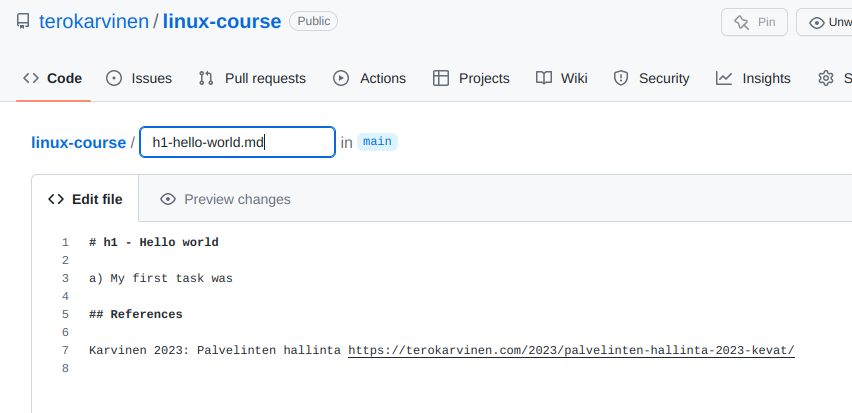Click the Code tab angle-brackets icon

[x=31, y=78]
